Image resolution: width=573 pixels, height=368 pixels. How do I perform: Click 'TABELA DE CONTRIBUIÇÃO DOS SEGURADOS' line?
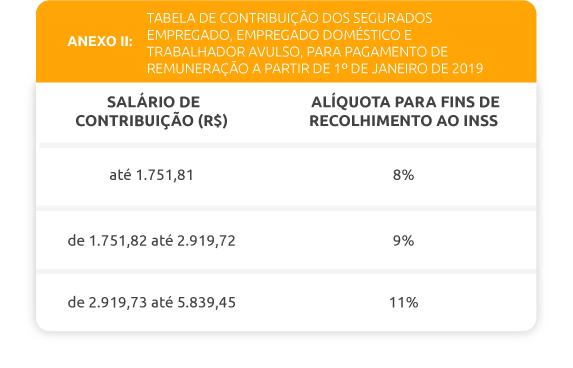pos(289,18)
